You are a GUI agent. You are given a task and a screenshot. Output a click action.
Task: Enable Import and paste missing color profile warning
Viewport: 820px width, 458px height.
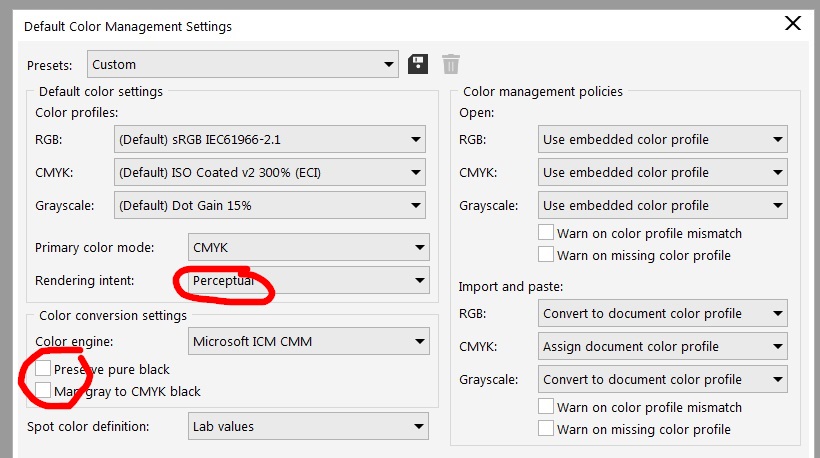click(x=546, y=429)
